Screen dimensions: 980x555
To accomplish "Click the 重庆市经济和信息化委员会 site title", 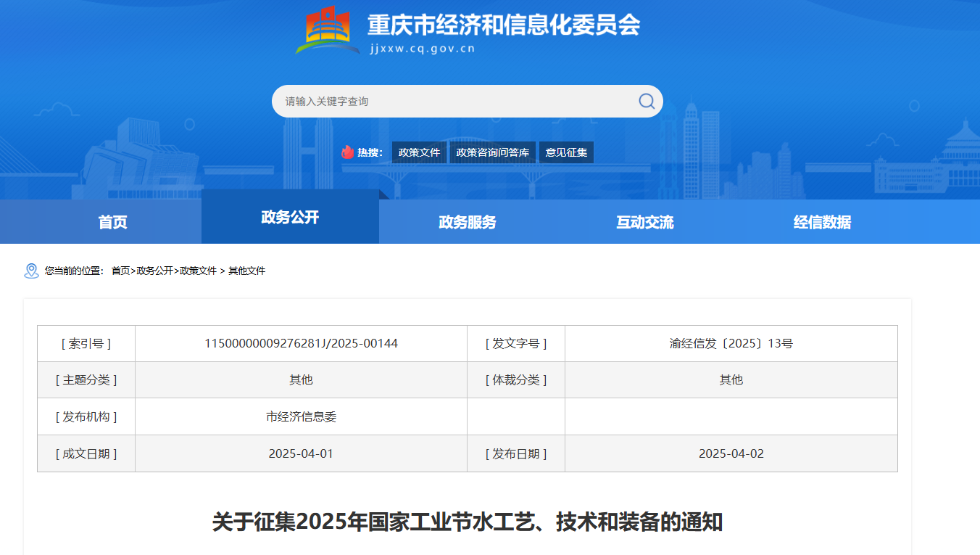I will [503, 25].
